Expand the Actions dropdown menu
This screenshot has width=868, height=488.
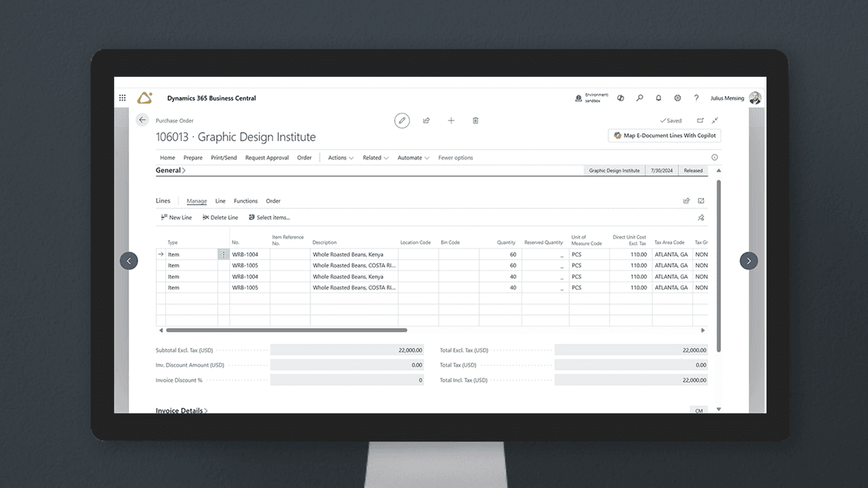(x=340, y=158)
